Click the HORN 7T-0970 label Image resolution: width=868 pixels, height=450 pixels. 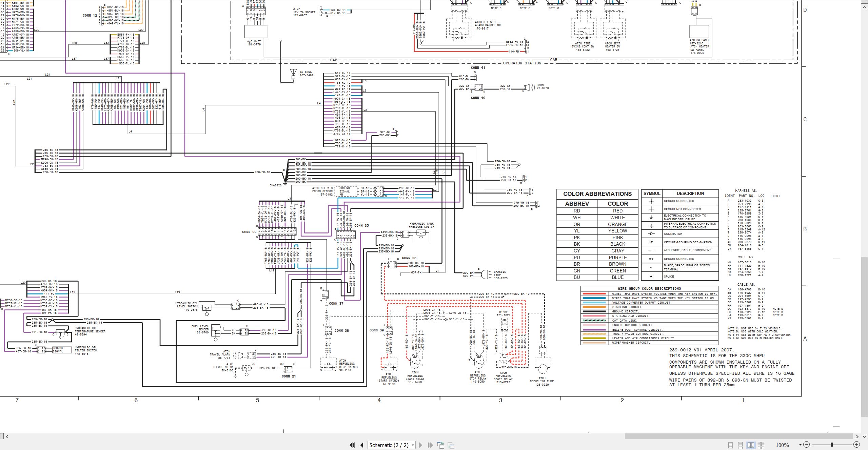pos(542,87)
